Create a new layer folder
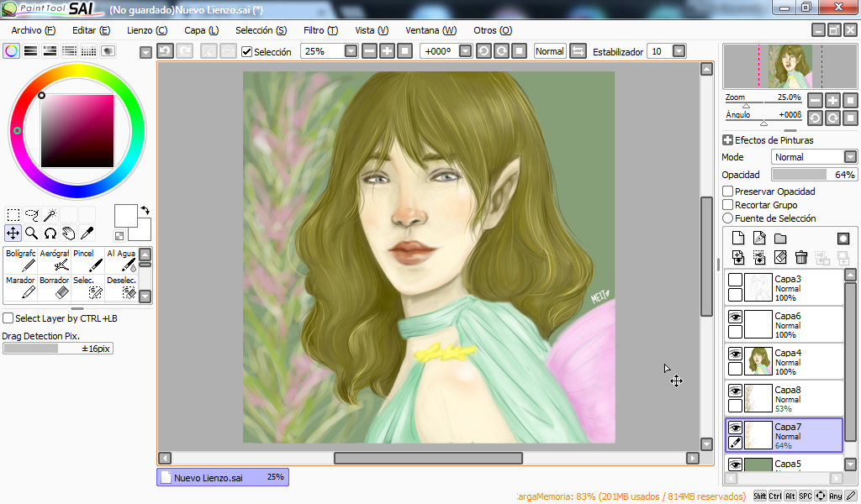The image size is (861, 504). (x=780, y=239)
